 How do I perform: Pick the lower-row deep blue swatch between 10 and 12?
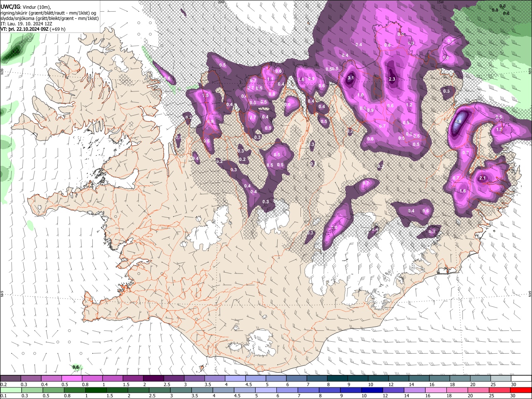point(372,390)
